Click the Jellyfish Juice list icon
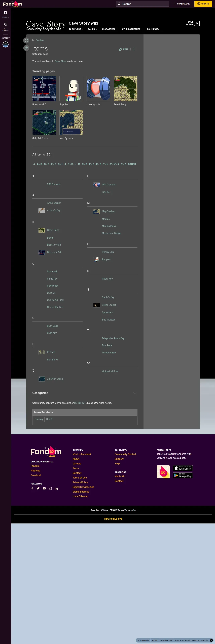This screenshot has width=215, height=644. pos(42,379)
